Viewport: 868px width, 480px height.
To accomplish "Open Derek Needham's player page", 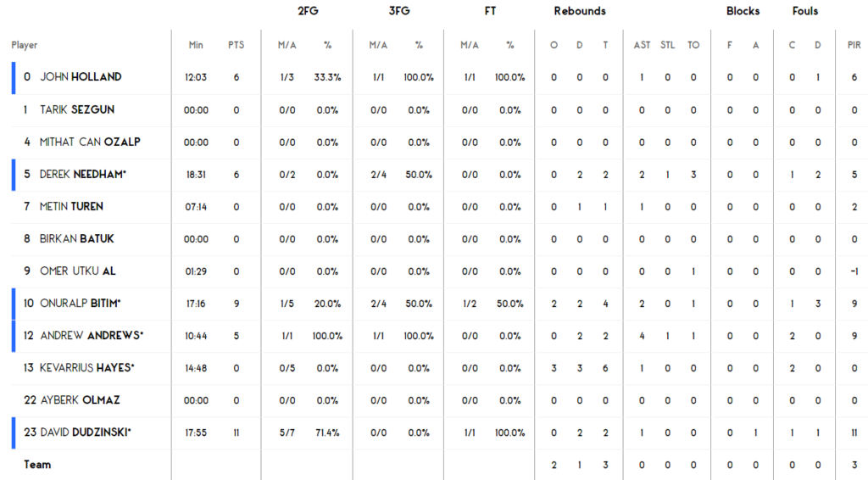I will coord(83,174).
